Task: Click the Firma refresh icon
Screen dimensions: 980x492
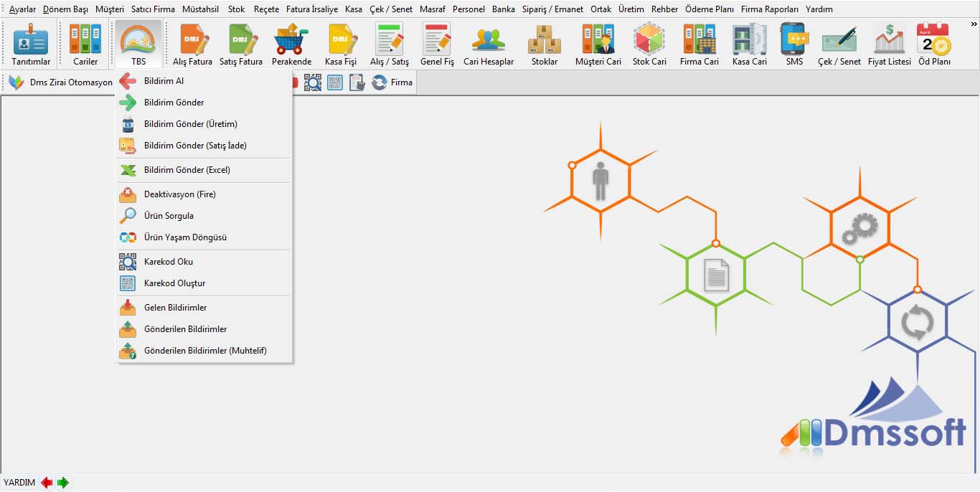Action: [x=380, y=82]
